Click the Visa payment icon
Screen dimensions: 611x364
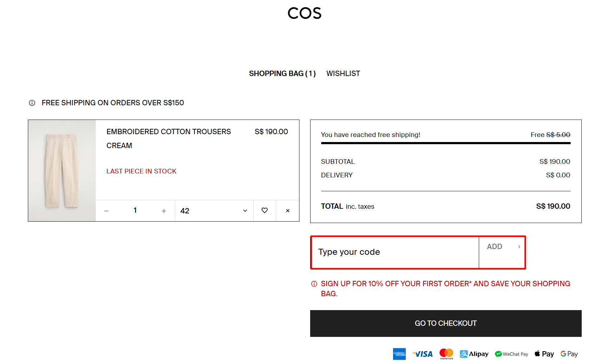coord(423,354)
